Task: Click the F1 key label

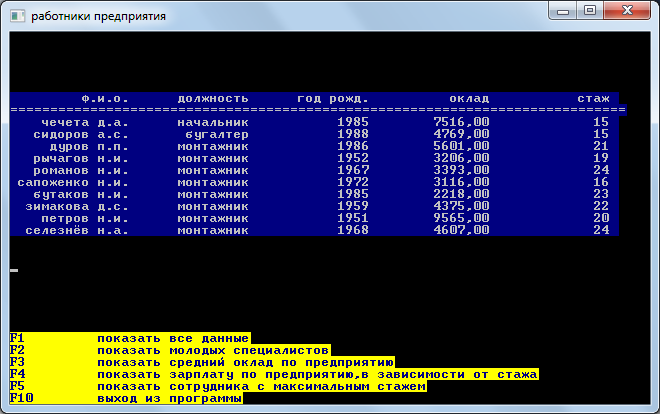Action: (x=17, y=338)
